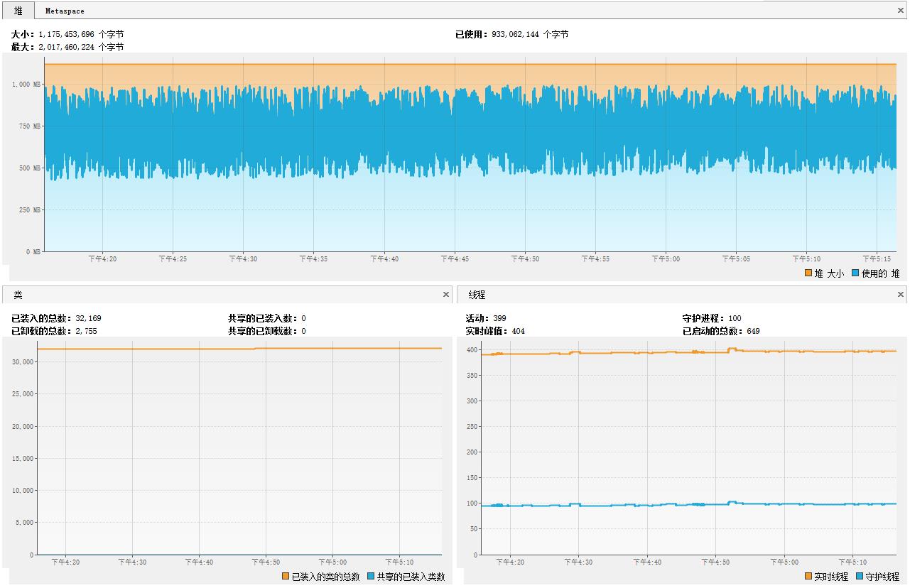Click the 下午4:50 marker on threads chart
Viewport: 910px width, 588px height.
pos(716,562)
